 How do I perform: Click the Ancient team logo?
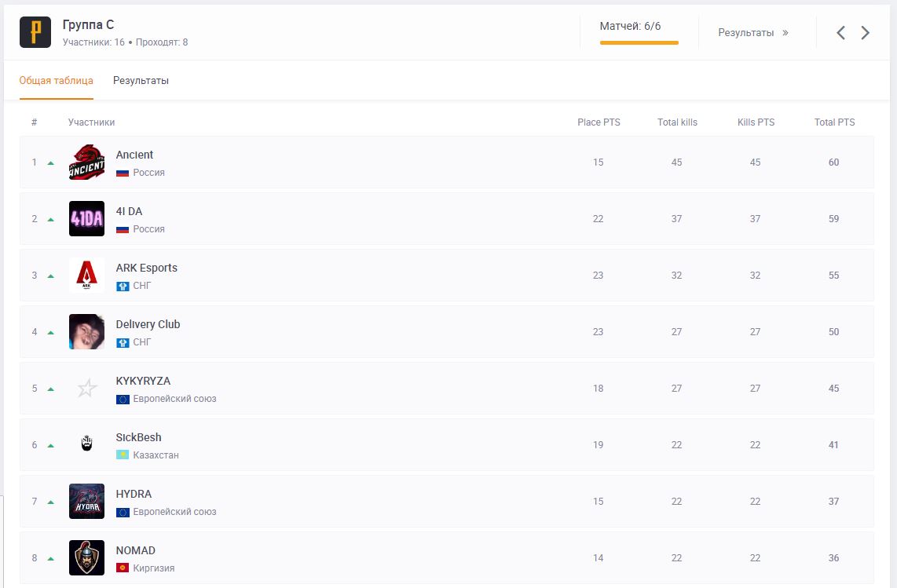[86, 163]
